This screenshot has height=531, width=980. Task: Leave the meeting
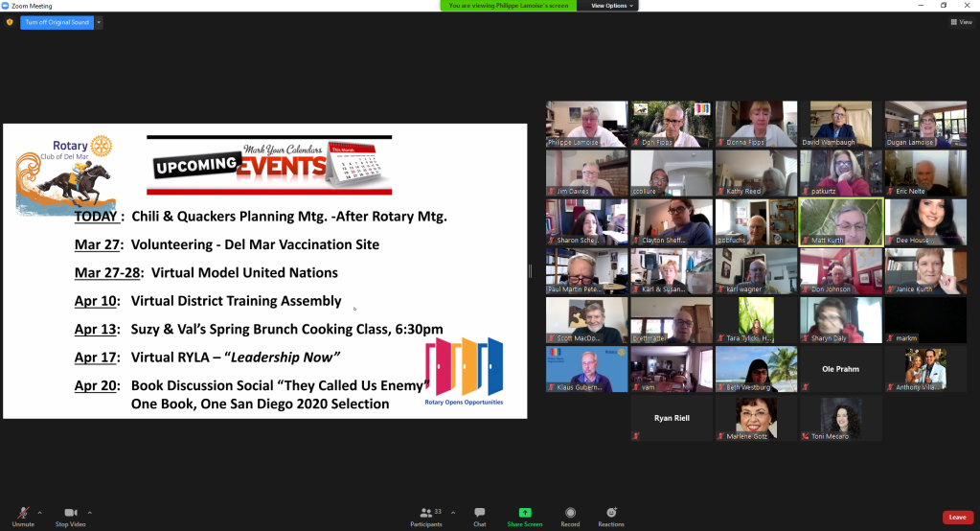[x=957, y=518]
